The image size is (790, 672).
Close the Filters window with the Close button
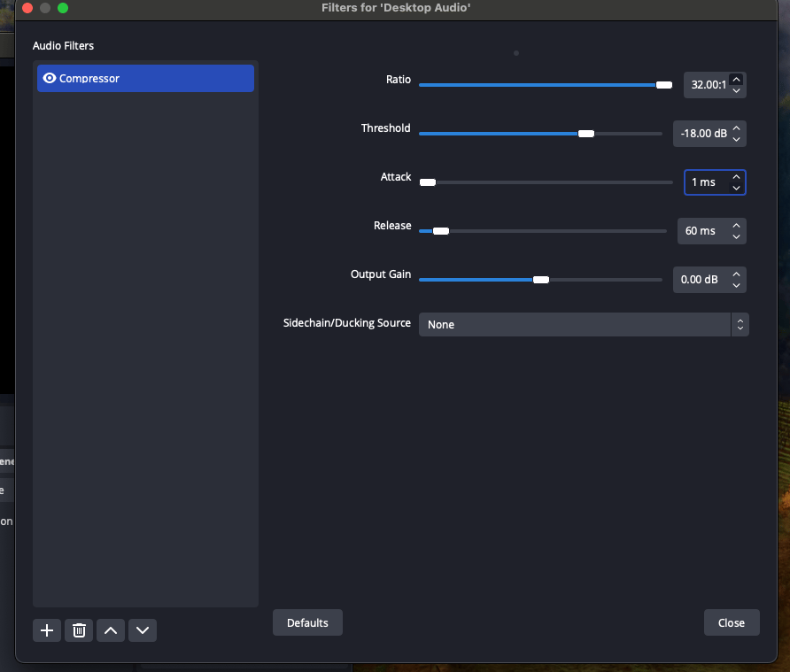click(732, 622)
